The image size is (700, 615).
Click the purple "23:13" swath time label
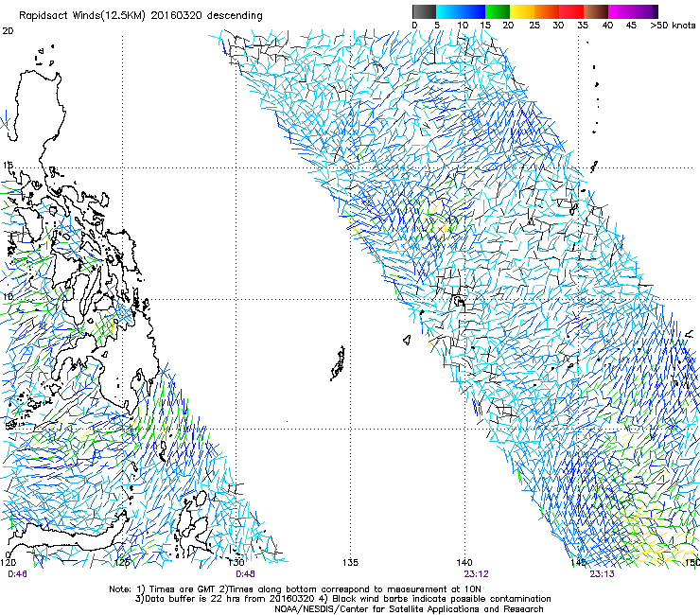[602, 574]
